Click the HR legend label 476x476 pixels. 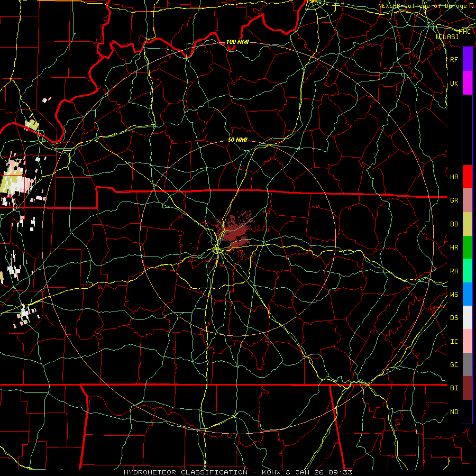(x=454, y=248)
